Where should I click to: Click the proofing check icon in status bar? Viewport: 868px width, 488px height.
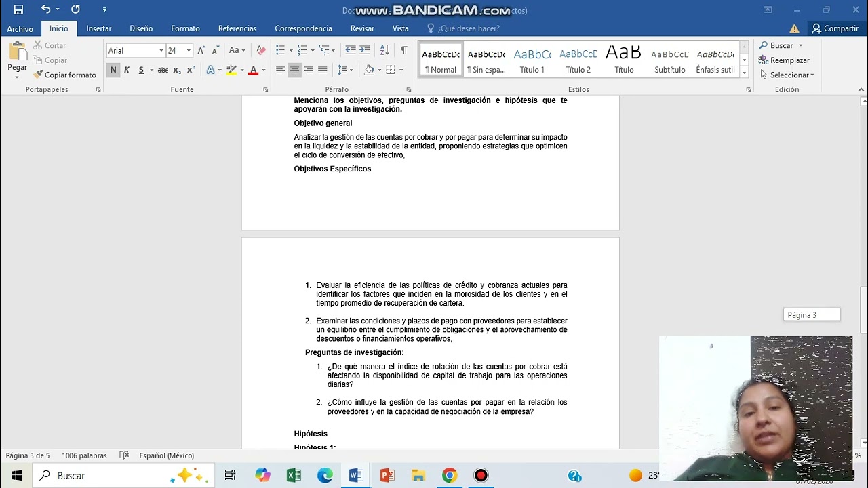(124, 455)
